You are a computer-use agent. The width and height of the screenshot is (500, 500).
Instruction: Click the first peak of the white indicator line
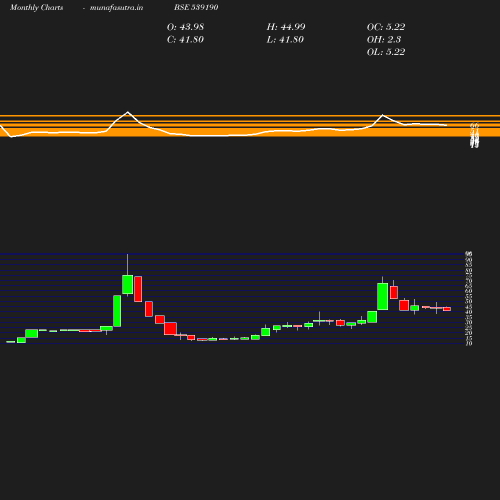click(x=127, y=112)
